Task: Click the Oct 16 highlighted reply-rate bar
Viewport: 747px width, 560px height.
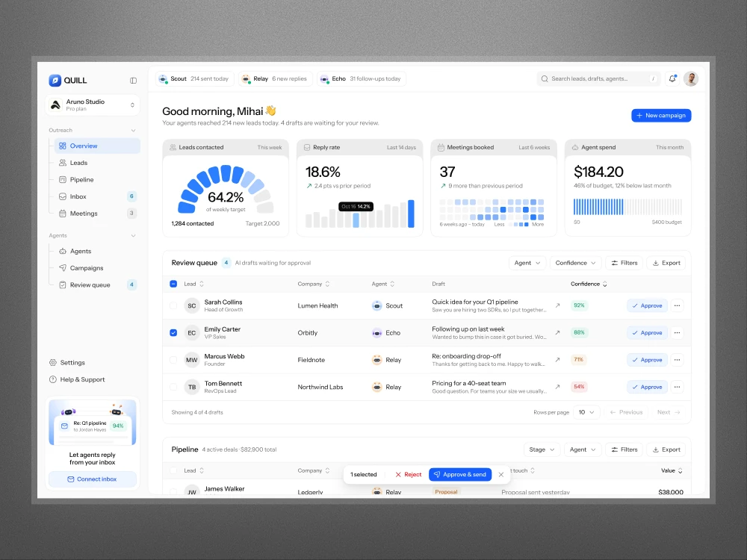Action: [x=356, y=220]
